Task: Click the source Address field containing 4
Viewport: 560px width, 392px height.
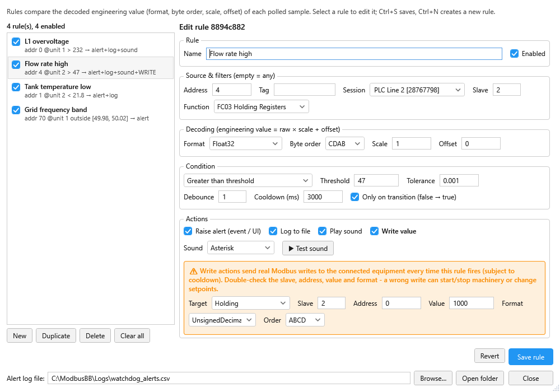Action: (x=232, y=90)
